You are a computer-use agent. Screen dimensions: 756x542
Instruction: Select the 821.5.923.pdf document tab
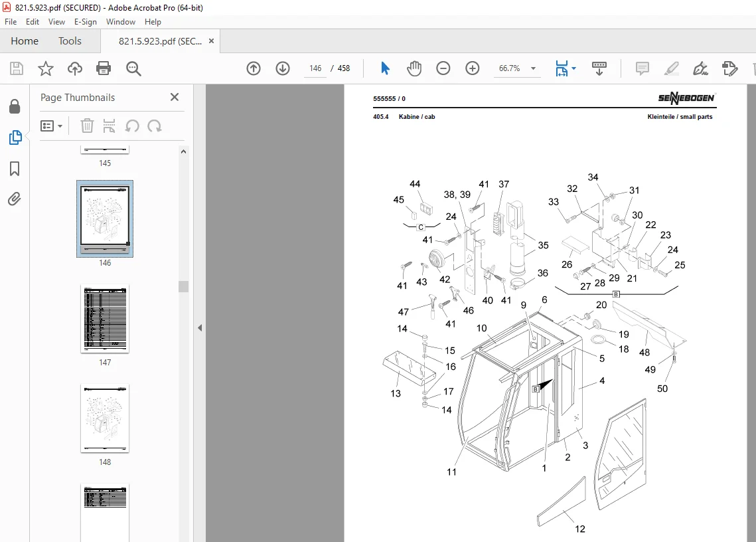point(160,41)
